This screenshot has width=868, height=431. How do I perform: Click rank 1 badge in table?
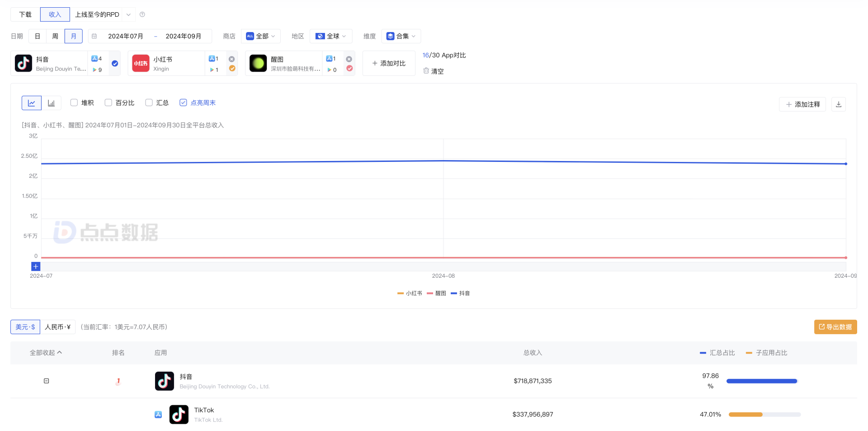click(x=118, y=381)
